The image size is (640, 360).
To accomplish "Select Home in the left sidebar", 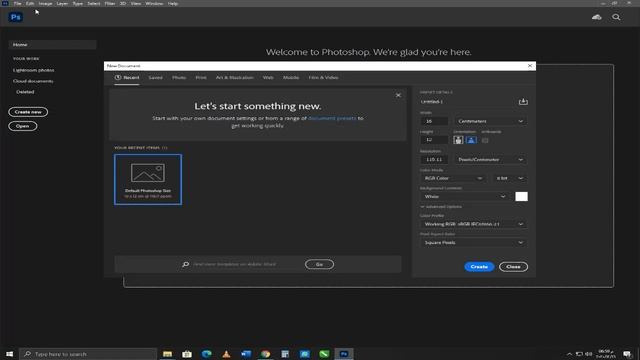I will click(52, 44).
